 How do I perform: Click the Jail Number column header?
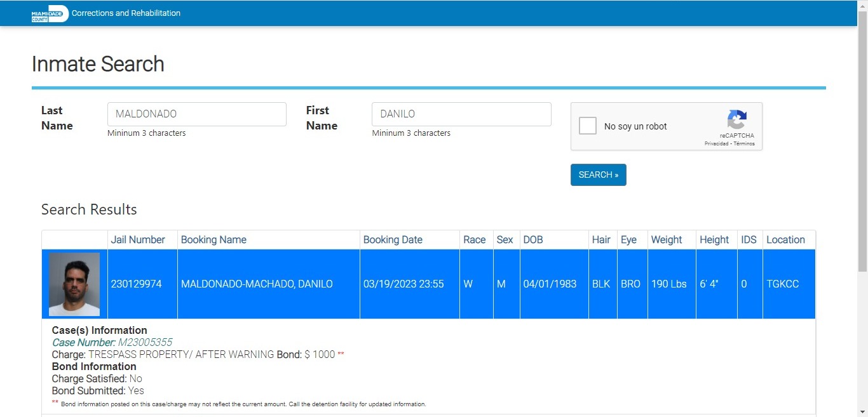pos(138,240)
